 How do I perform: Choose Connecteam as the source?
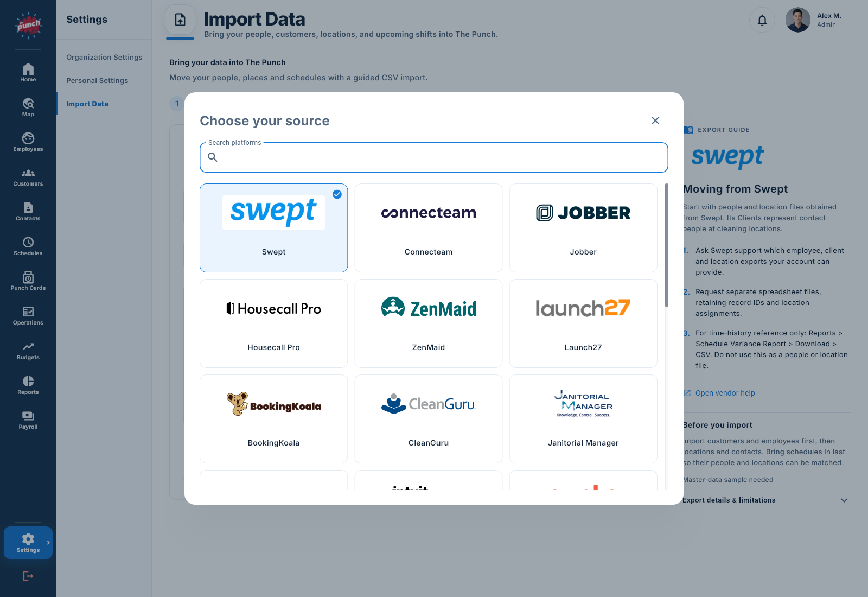(429, 228)
